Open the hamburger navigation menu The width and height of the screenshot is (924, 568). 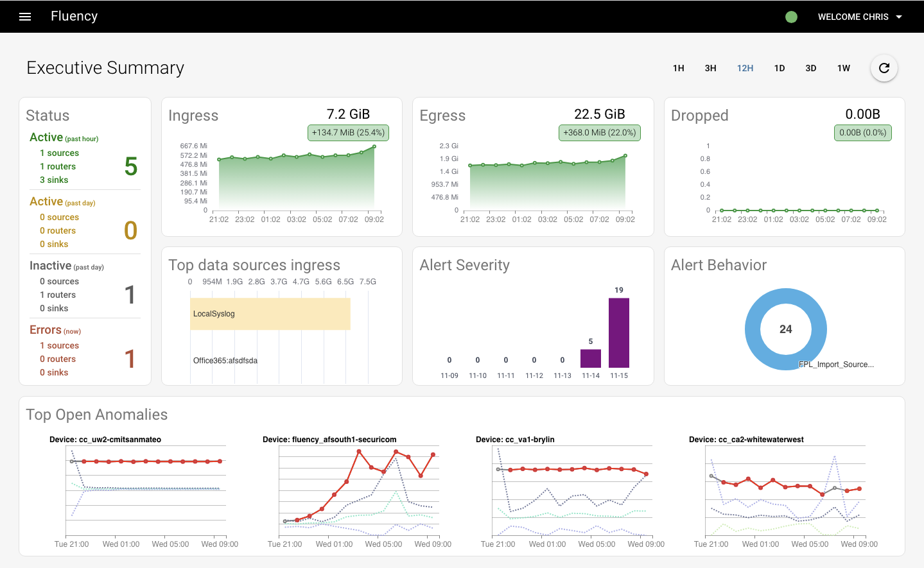(x=25, y=17)
